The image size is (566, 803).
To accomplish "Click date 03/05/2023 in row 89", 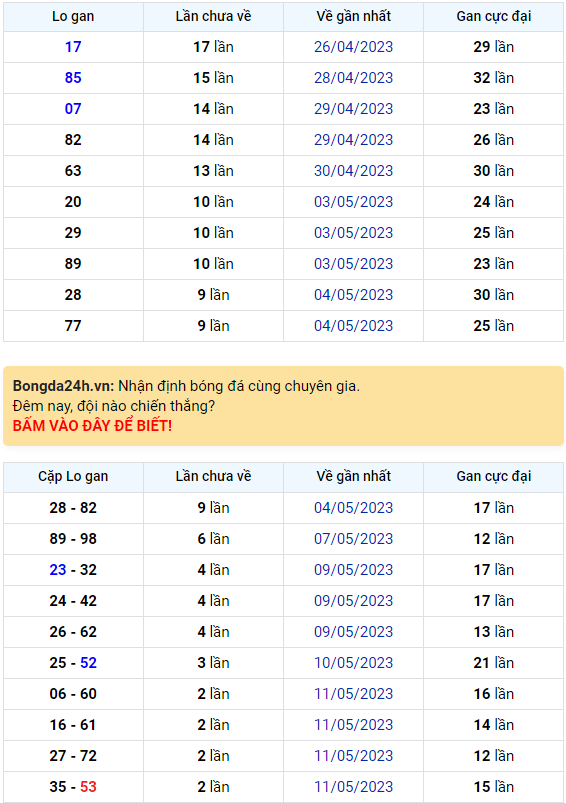I will [353, 264].
